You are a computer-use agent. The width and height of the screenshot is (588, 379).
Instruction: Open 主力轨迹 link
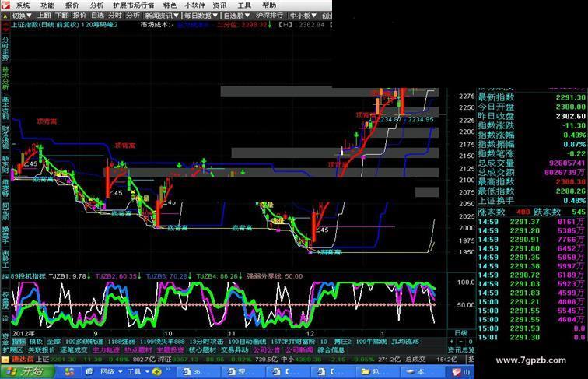[x=106, y=349]
